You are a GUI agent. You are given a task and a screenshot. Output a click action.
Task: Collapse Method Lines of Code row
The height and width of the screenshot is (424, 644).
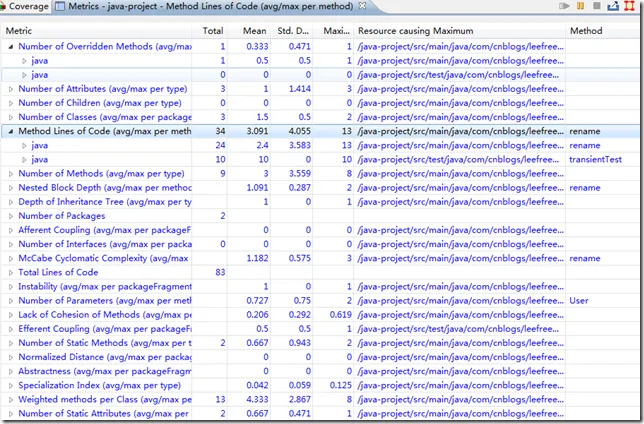[11, 131]
